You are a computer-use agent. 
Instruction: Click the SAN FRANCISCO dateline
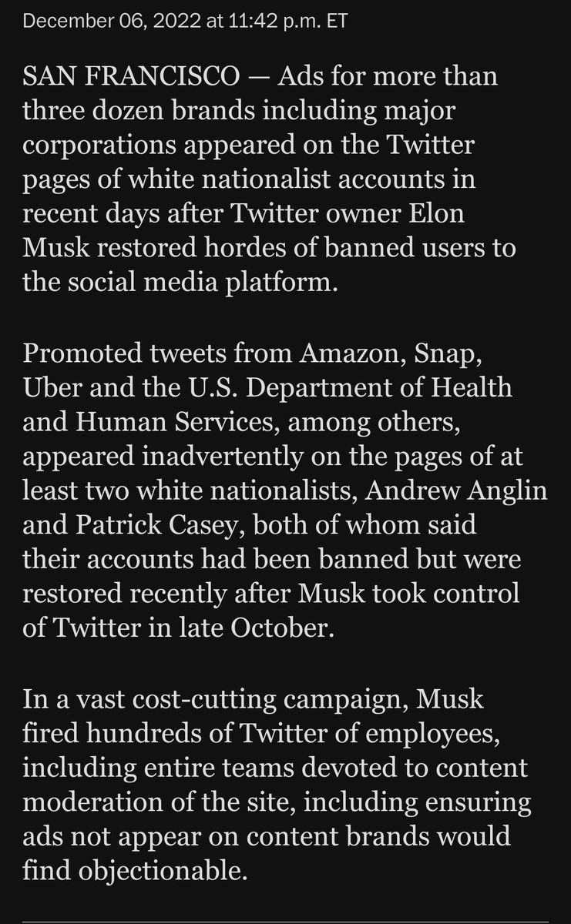tap(127, 78)
